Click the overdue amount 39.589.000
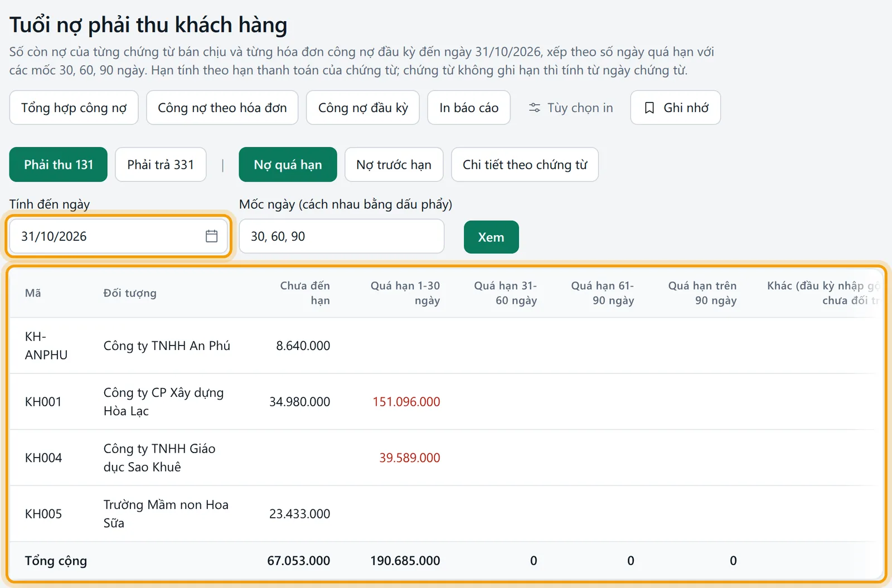 tap(410, 458)
